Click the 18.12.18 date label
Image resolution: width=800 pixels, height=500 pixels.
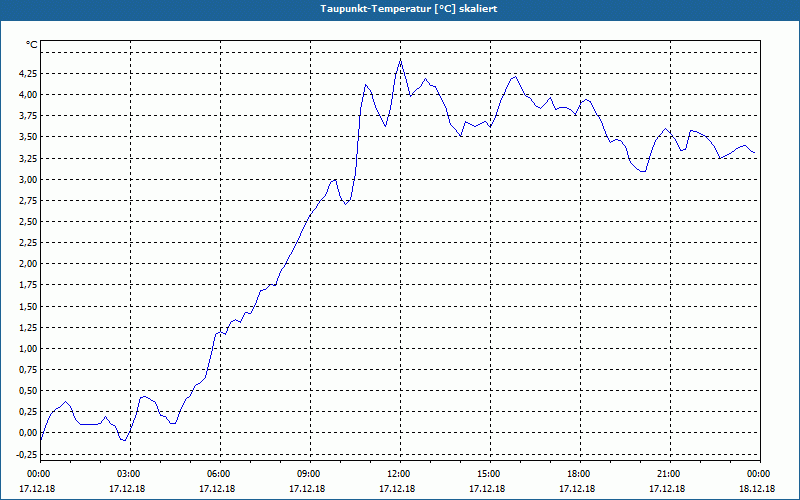tap(757, 488)
